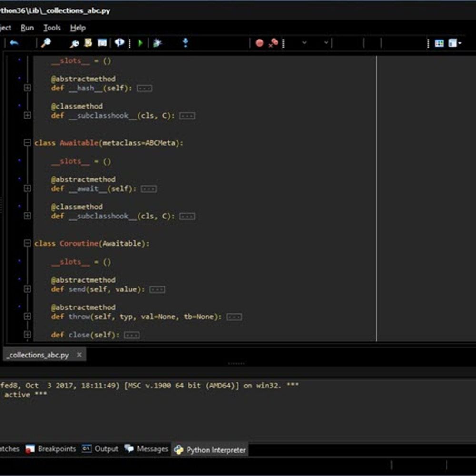Click the 'MSC v.1900 64 bit (AMD64)' text
The image size is (476, 476).
click(181, 386)
